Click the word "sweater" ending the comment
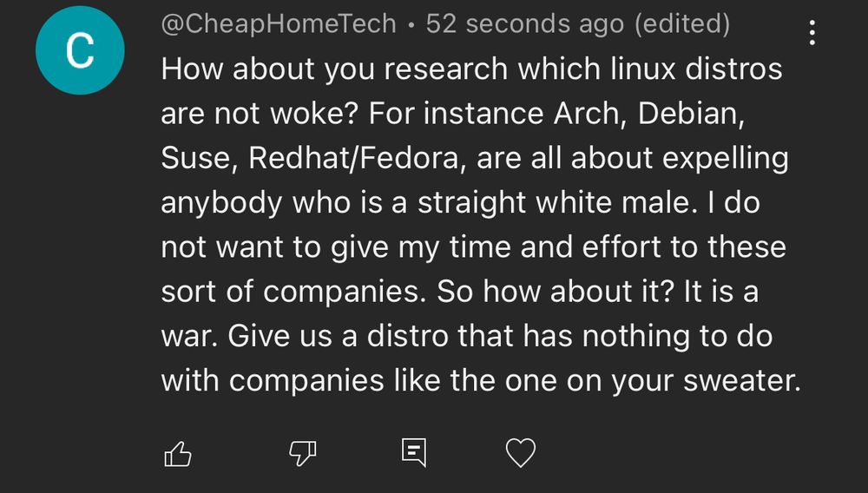 [742, 381]
